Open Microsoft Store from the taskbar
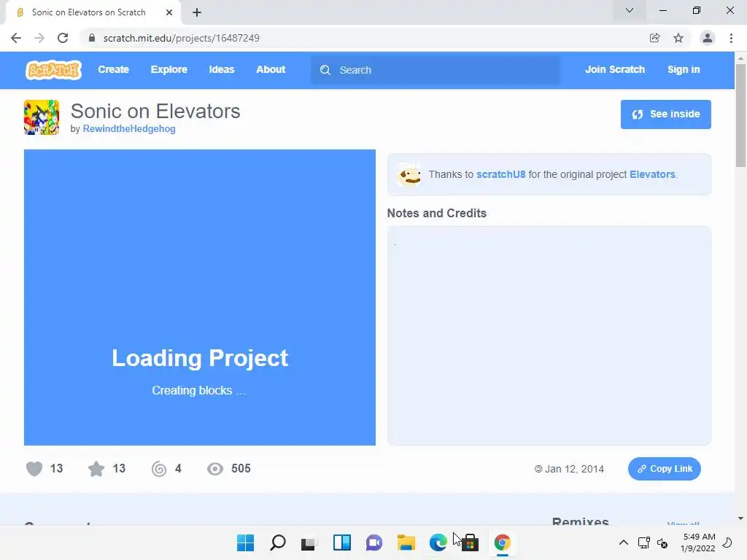 pyautogui.click(x=471, y=542)
